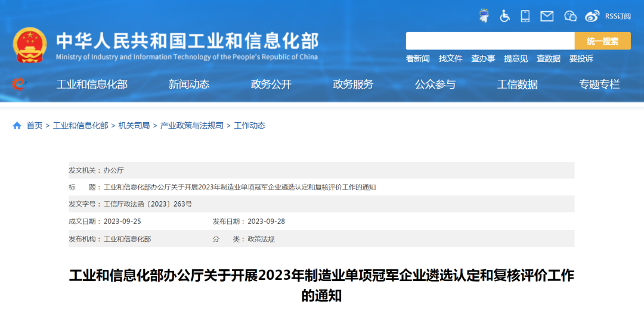644x318 pixels.
Task: Click the envelope mail icon
Action: click(x=547, y=17)
